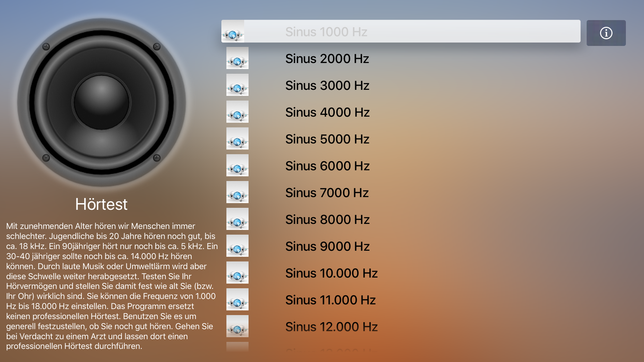Choose Sinus 5000 Hz from list

[x=401, y=139]
